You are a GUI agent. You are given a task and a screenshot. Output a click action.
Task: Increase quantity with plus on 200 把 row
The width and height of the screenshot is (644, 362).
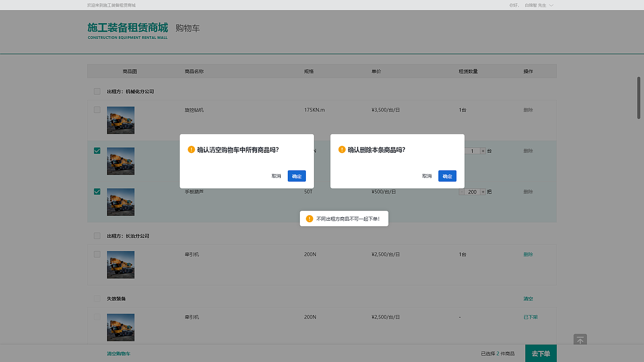(x=483, y=192)
